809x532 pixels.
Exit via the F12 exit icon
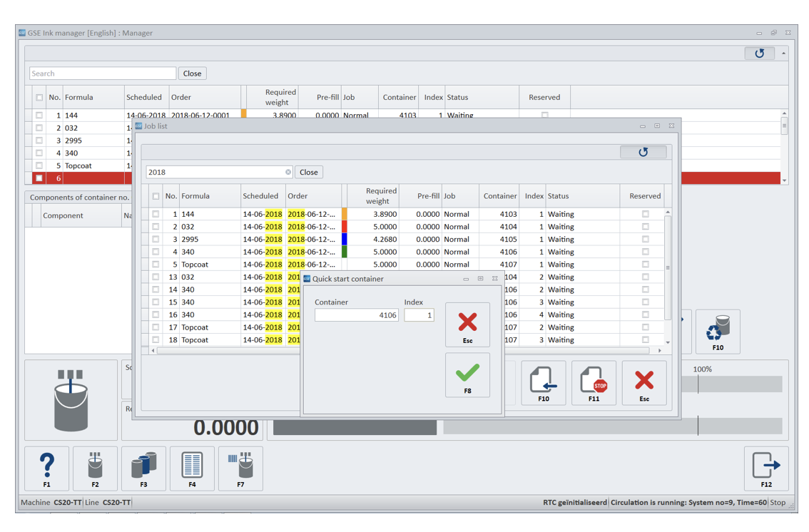tap(765, 469)
